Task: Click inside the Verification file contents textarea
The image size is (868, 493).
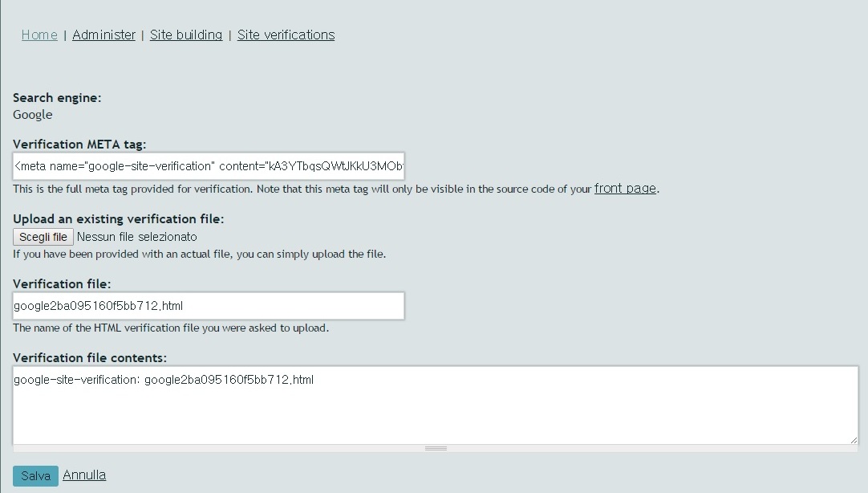Action: pyautogui.click(x=436, y=405)
